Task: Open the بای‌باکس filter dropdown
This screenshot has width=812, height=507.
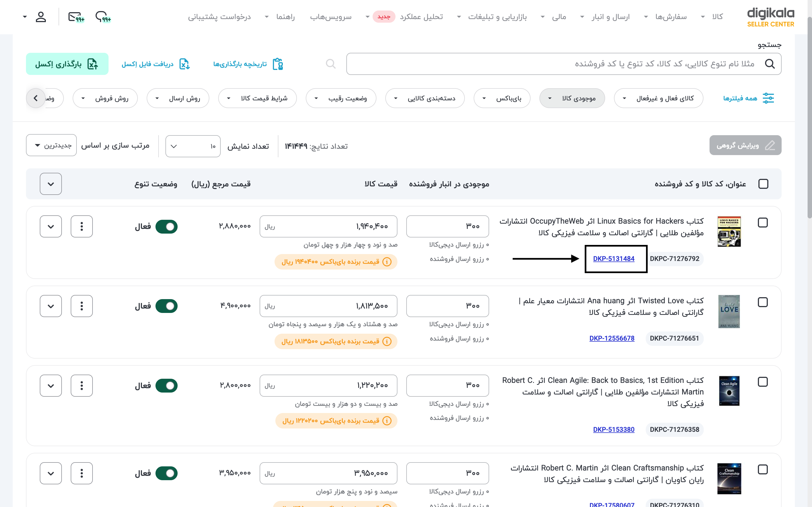Action: coord(502,98)
